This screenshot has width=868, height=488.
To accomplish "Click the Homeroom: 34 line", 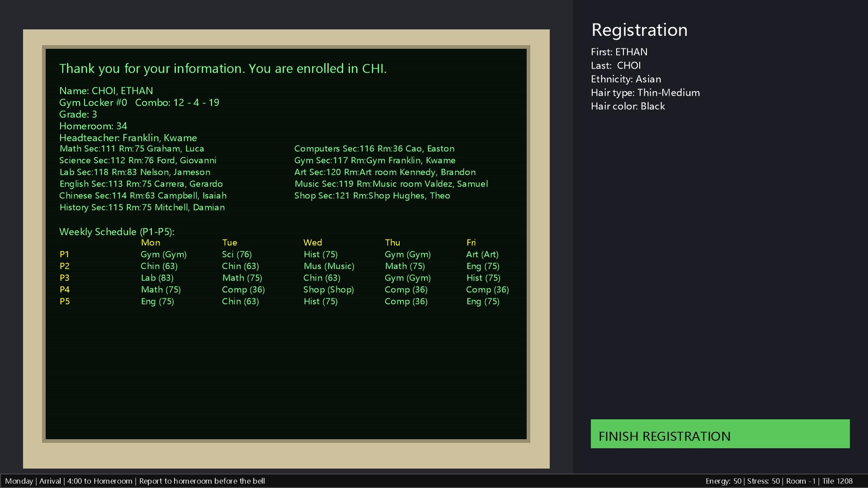I will [x=93, y=126].
